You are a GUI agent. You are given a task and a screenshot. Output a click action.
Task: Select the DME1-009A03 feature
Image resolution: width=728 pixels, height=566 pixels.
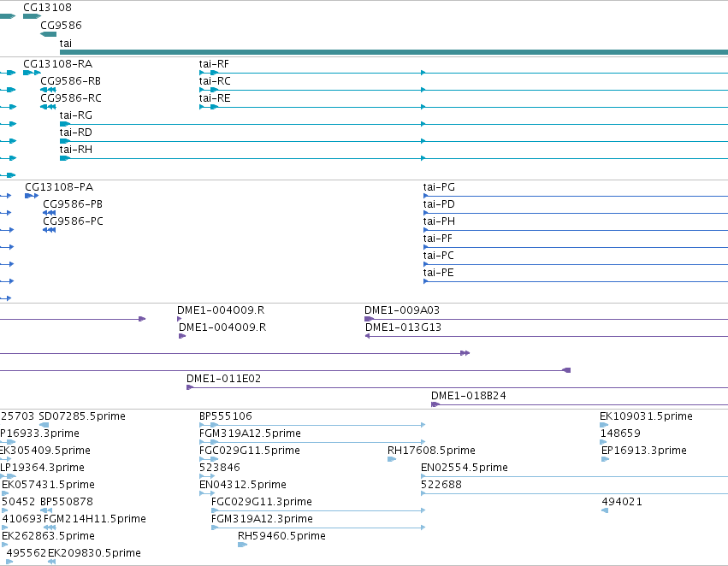401,310
